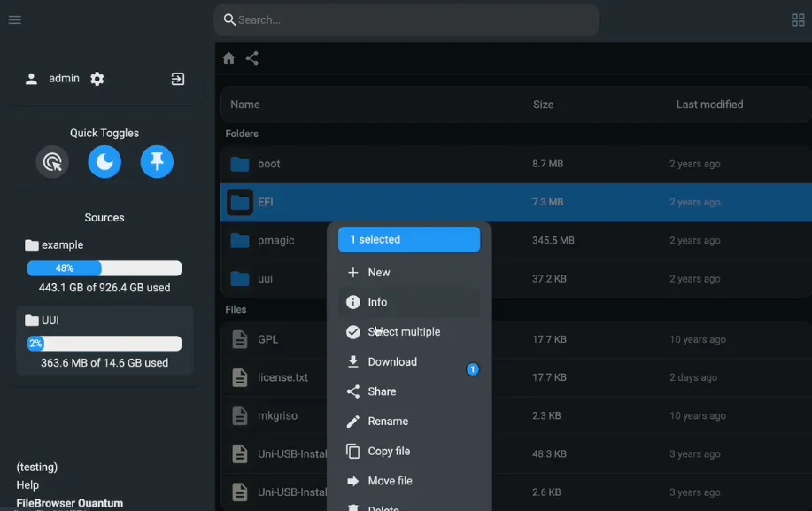The width and height of the screenshot is (812, 511).
Task: Click 443.1 GB of 926.4 GB used text
Action: point(104,288)
